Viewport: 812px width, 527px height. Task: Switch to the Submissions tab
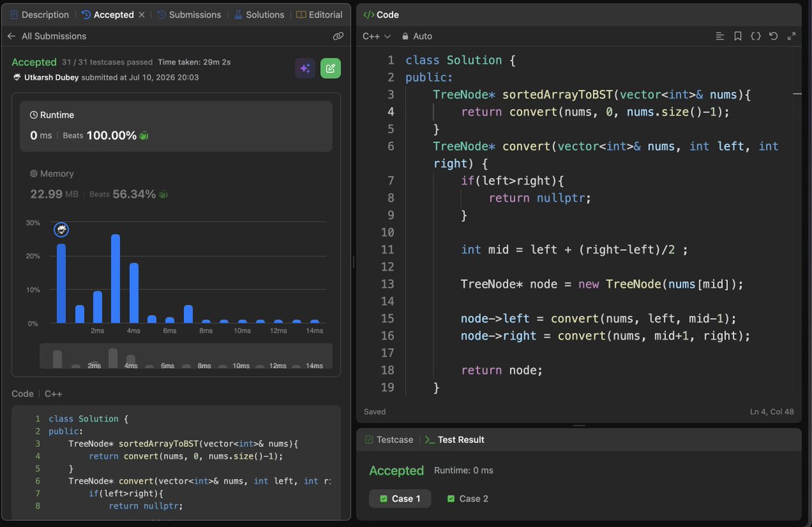coord(189,15)
